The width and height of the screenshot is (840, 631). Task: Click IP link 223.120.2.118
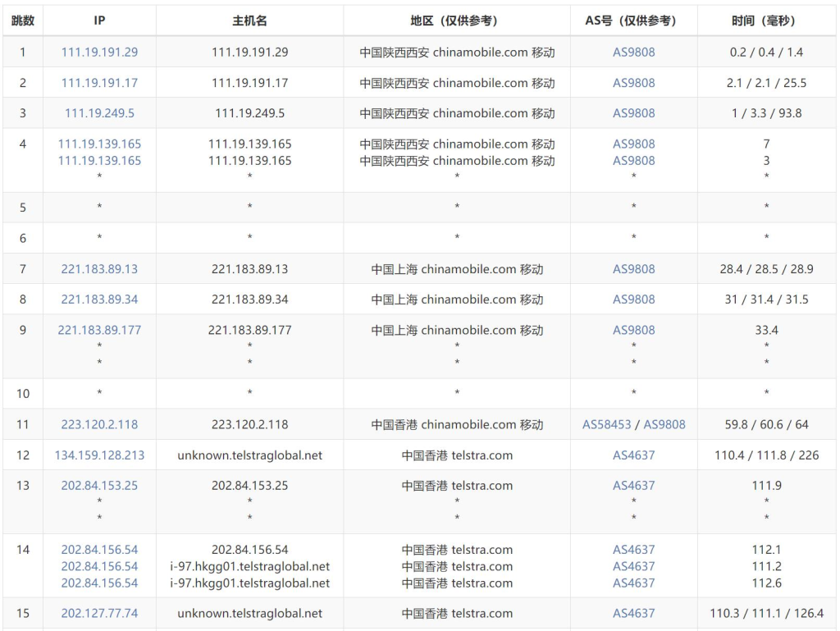click(x=99, y=424)
